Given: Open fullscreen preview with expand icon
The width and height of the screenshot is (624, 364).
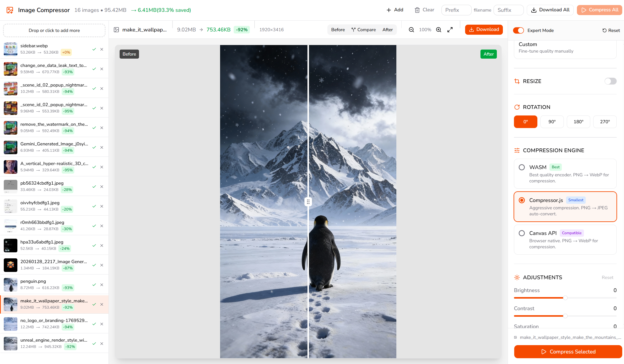Looking at the screenshot, I should (x=450, y=30).
